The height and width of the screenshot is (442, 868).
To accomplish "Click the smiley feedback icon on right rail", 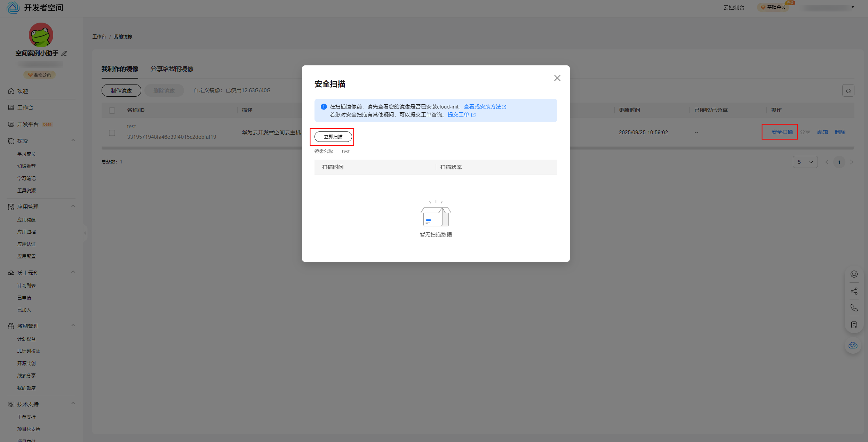I will (x=854, y=274).
